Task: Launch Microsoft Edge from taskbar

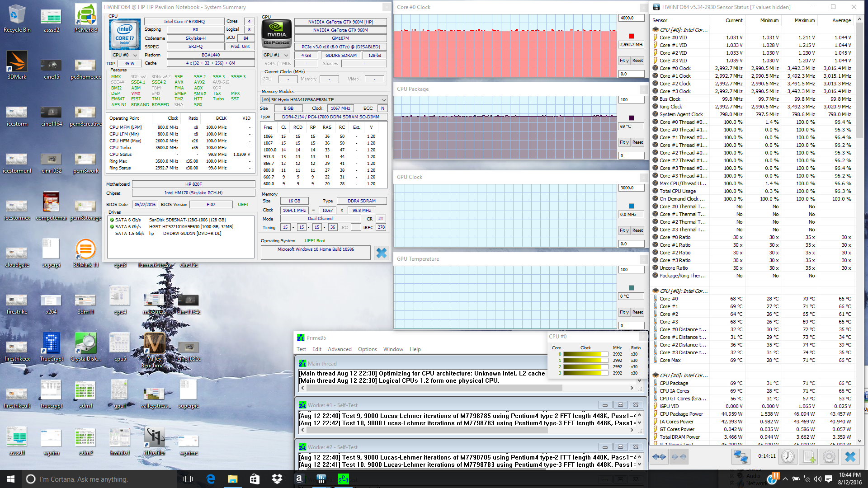Action: pyautogui.click(x=211, y=479)
